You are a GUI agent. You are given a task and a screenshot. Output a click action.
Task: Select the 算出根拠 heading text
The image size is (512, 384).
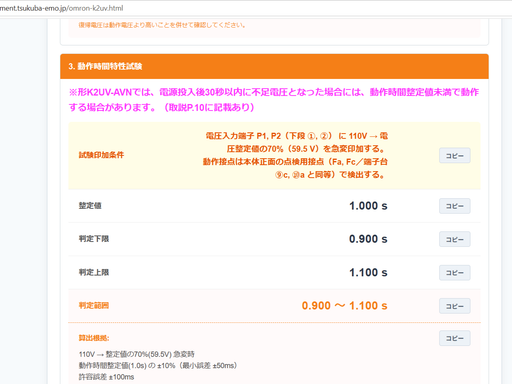94,338
